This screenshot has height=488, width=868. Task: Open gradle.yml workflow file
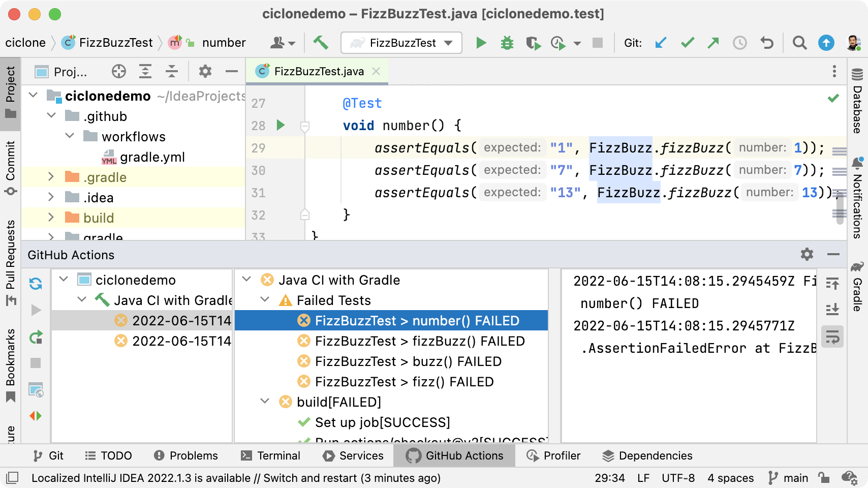tap(152, 157)
